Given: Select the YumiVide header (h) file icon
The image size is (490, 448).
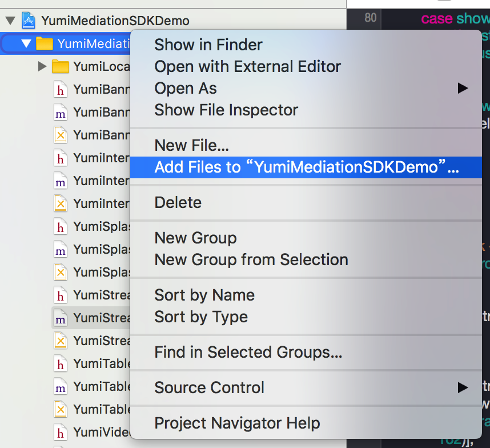Looking at the screenshot, I should [61, 432].
